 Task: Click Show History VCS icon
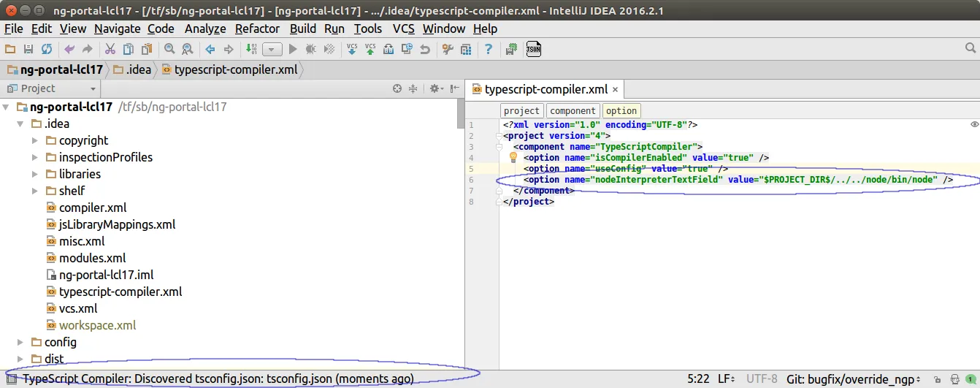pyautogui.click(x=388, y=49)
